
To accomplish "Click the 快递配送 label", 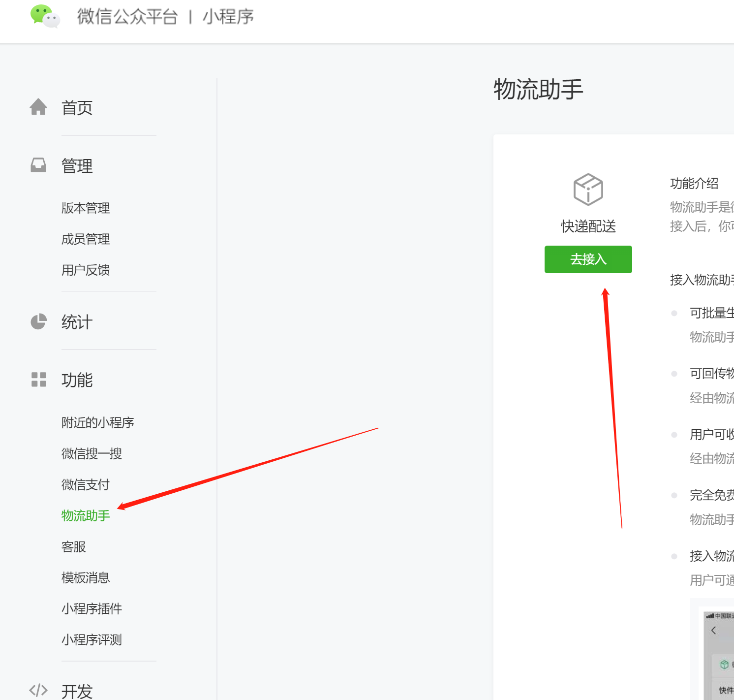I will [588, 226].
